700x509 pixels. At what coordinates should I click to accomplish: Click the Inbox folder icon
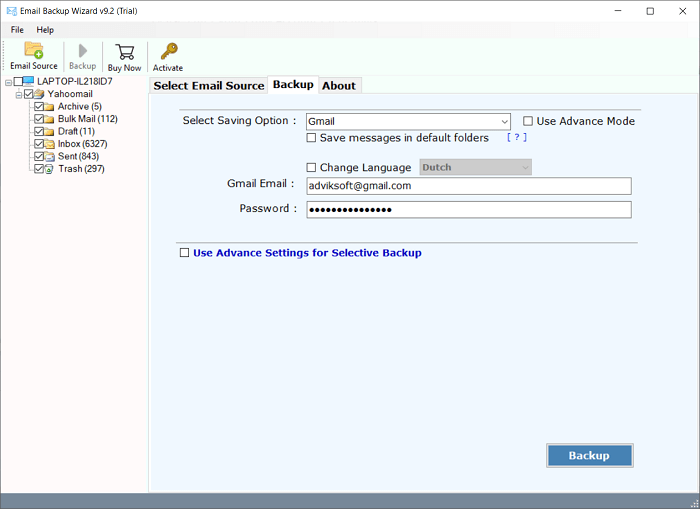pyautogui.click(x=49, y=144)
